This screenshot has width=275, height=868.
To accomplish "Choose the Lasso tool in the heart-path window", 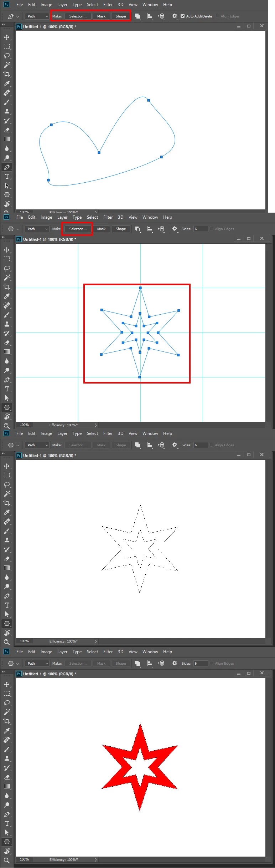I will click(x=7, y=56).
